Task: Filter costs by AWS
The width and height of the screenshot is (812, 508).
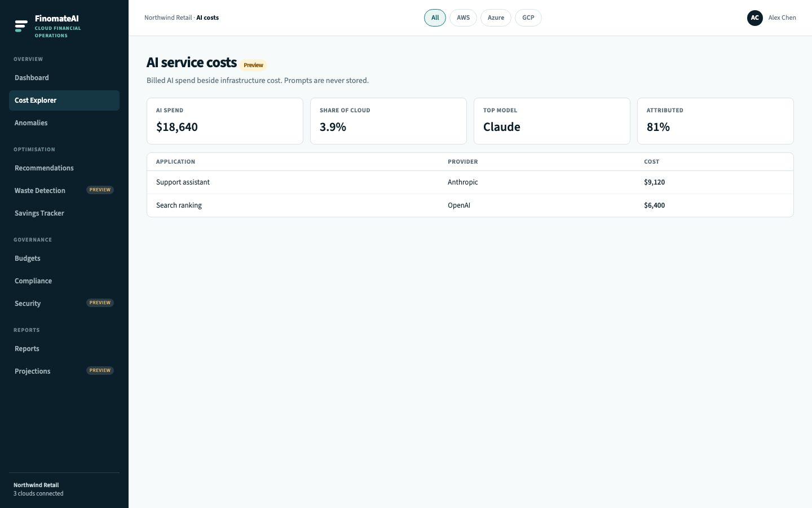Action: coord(463,18)
